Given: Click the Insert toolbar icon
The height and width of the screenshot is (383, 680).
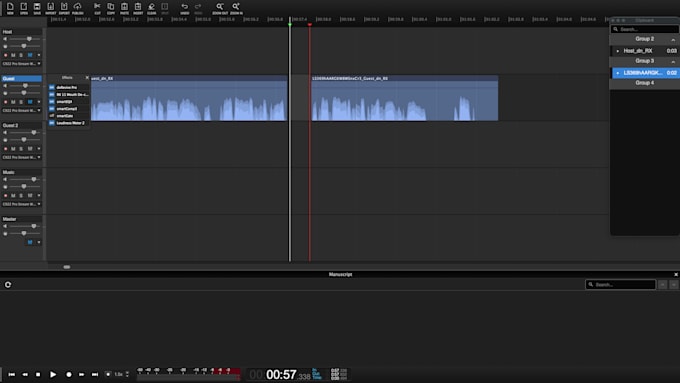Looking at the screenshot, I should (x=138, y=7).
